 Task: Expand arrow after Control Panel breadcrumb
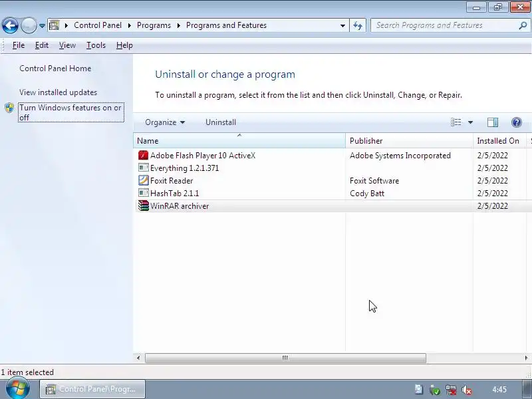[x=130, y=25]
